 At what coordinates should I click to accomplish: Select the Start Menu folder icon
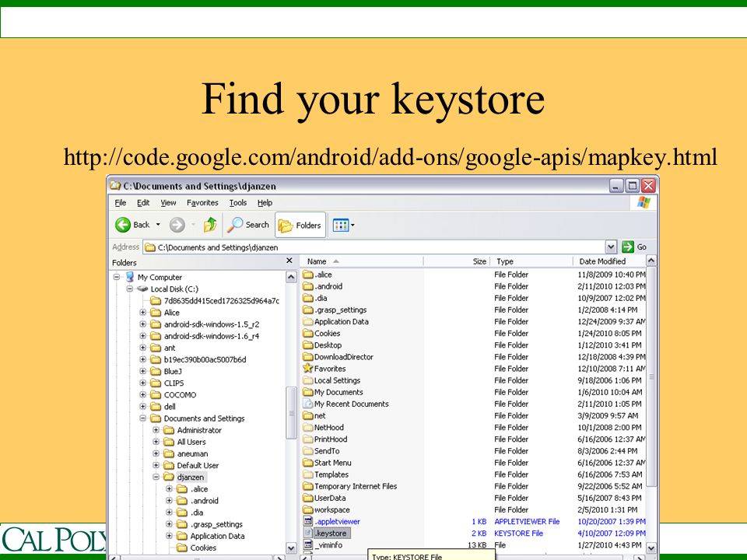tap(308, 462)
